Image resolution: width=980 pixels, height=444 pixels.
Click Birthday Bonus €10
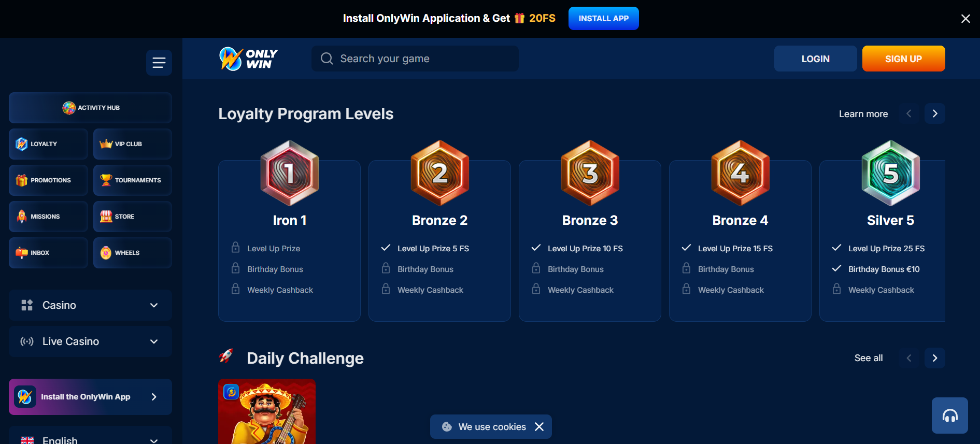click(884, 269)
